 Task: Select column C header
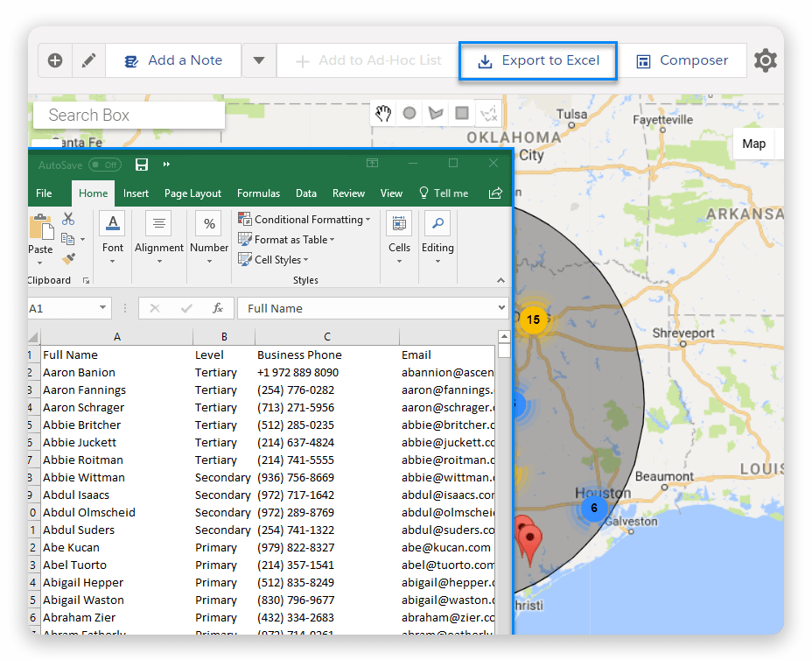(326, 337)
